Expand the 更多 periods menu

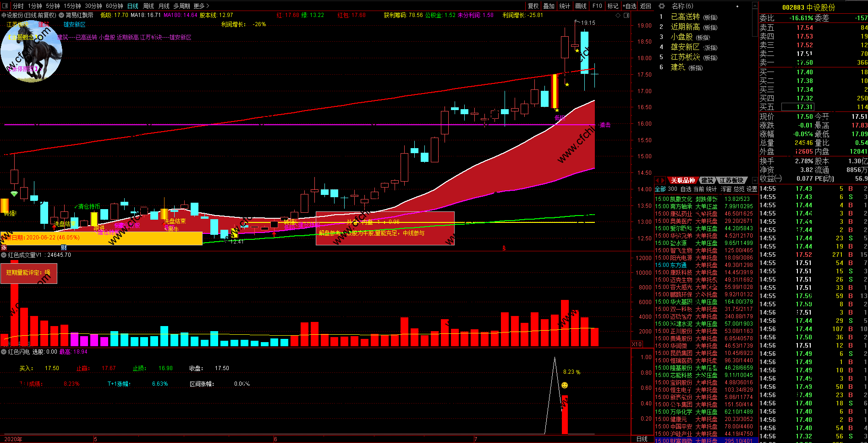201,6
